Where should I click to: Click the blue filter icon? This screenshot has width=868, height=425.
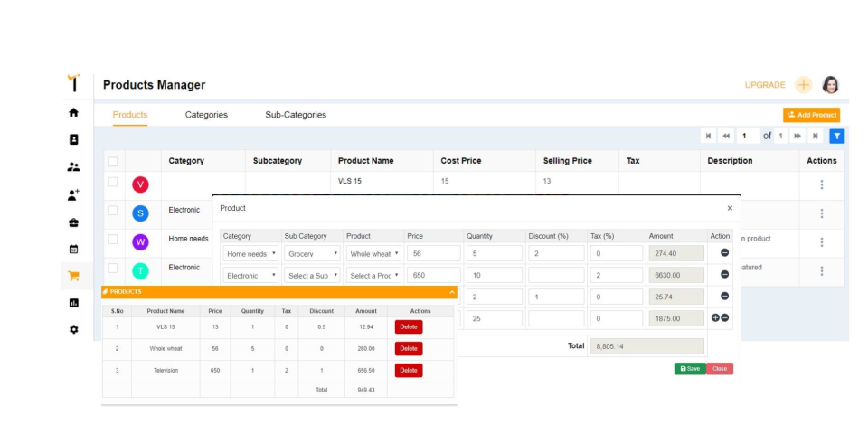837,136
